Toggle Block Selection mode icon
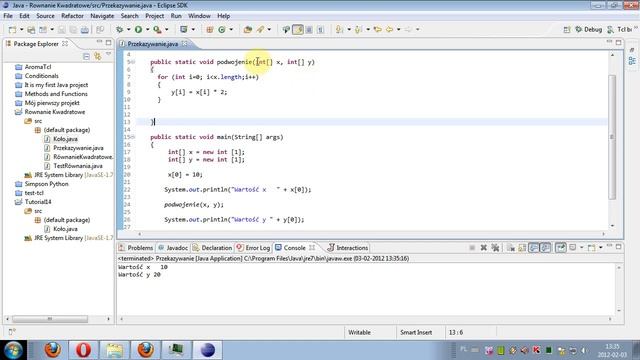Viewport: 640px width, 360px height. (x=309, y=29)
